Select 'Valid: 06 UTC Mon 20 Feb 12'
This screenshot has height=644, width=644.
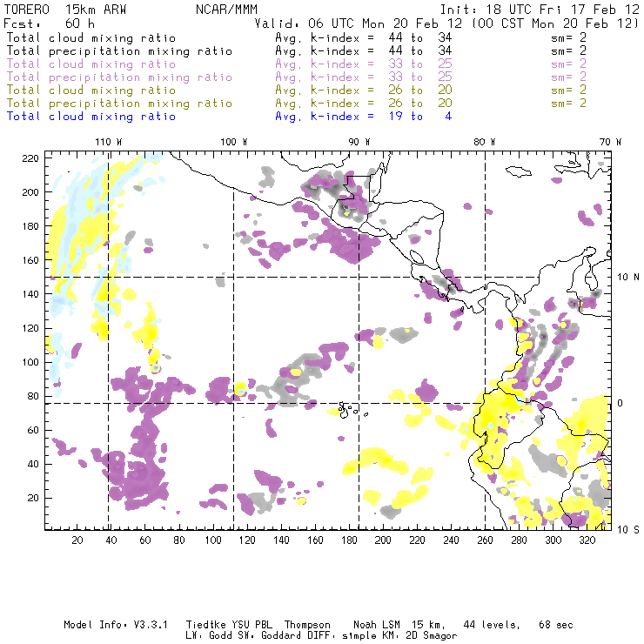pyautogui.click(x=359, y=23)
